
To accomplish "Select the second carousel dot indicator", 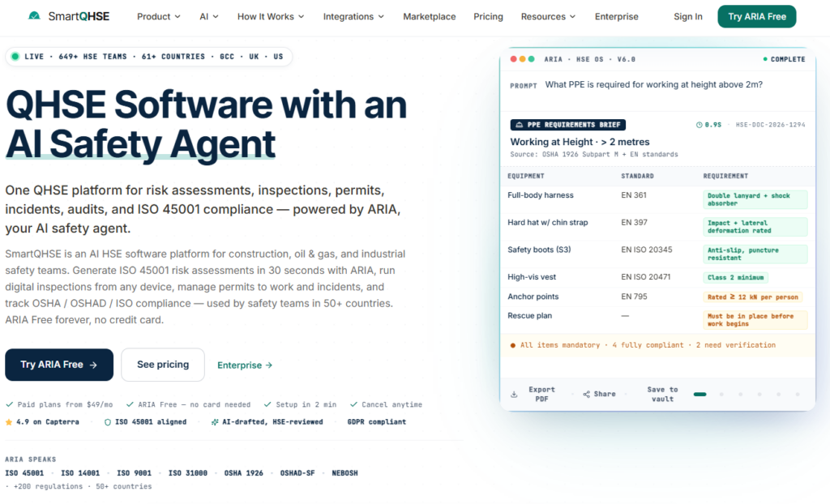I will point(721,395).
